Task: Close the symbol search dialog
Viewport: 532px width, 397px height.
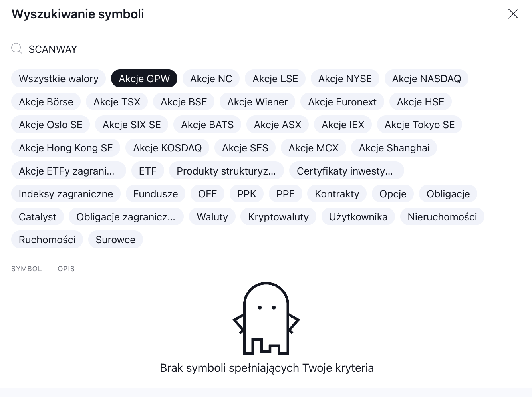Action: 513,14
